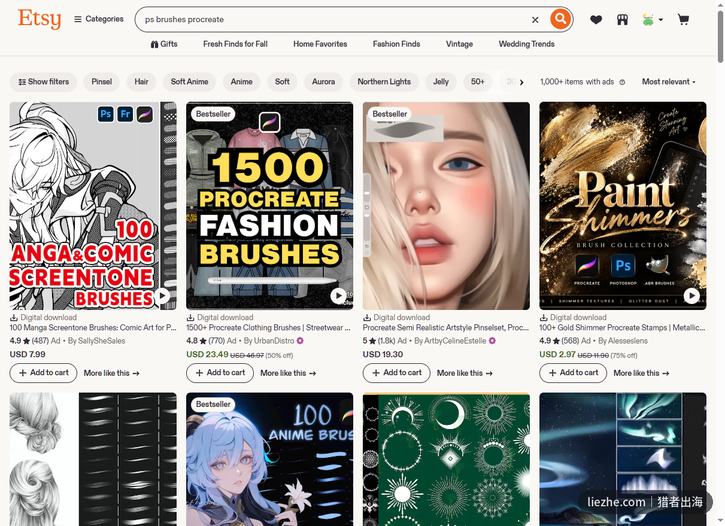Open '100 Manga Screentone Brushes' title link
The image size is (725, 526).
93,328
